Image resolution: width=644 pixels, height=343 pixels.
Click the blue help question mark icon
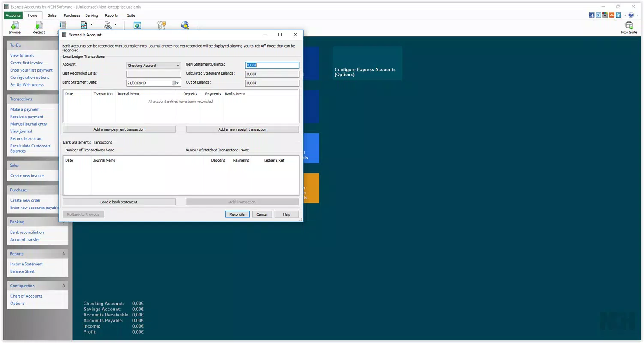coord(631,15)
